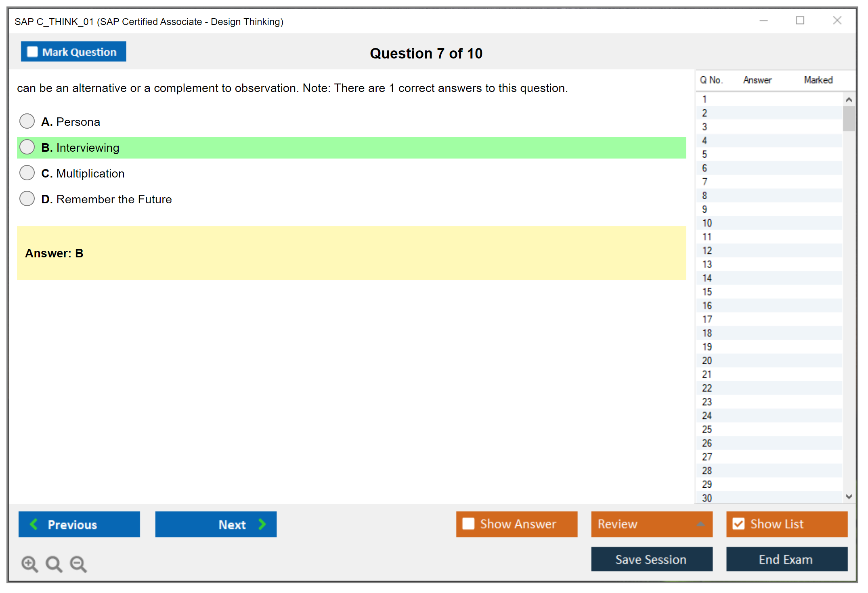Click the zoom out magnifier icon
Screen dimensions: 868x593
(78, 564)
